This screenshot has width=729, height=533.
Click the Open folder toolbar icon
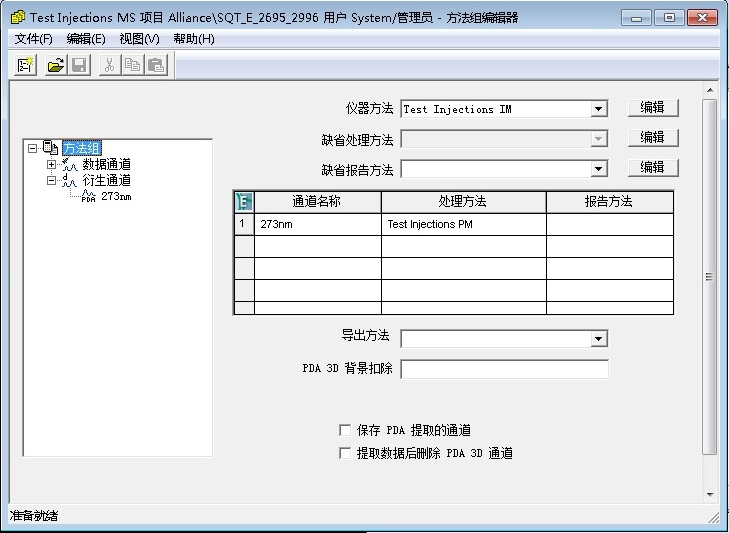click(56, 65)
